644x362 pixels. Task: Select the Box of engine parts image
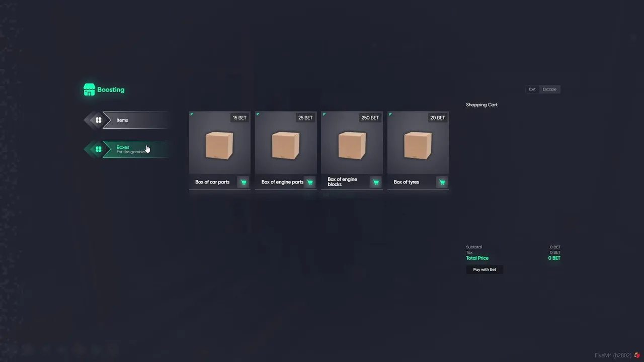(286, 145)
